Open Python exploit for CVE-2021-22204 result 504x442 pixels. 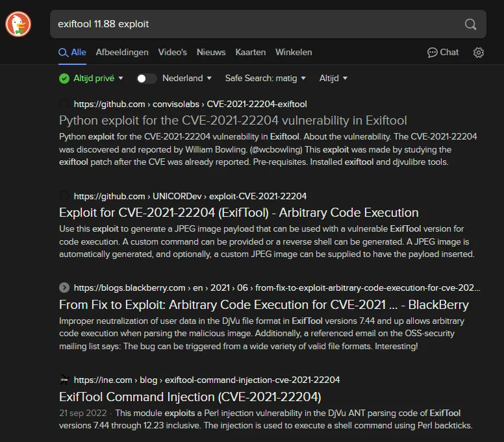[233, 121]
